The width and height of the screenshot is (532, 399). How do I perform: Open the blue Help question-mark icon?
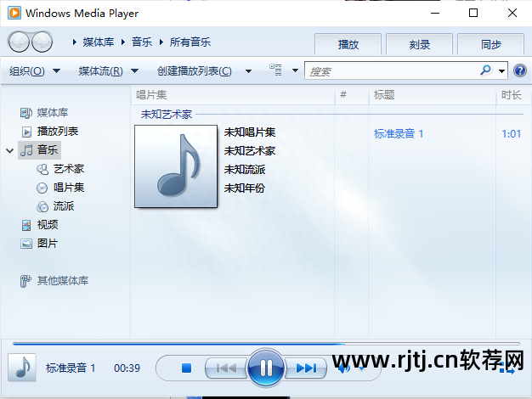[x=520, y=70]
